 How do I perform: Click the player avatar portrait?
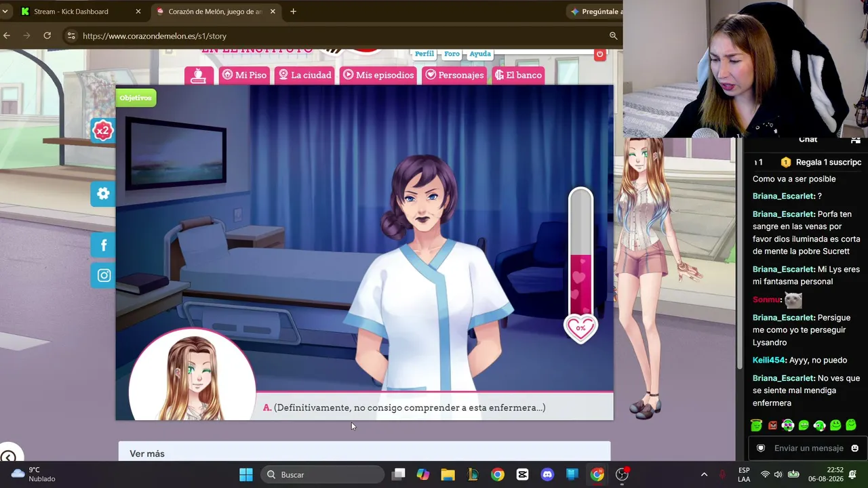193,375
